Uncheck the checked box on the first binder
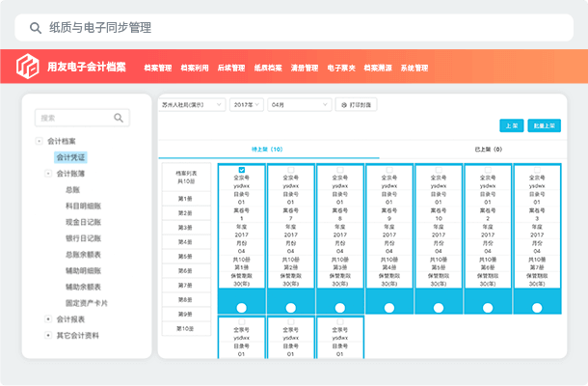 [x=241, y=170]
